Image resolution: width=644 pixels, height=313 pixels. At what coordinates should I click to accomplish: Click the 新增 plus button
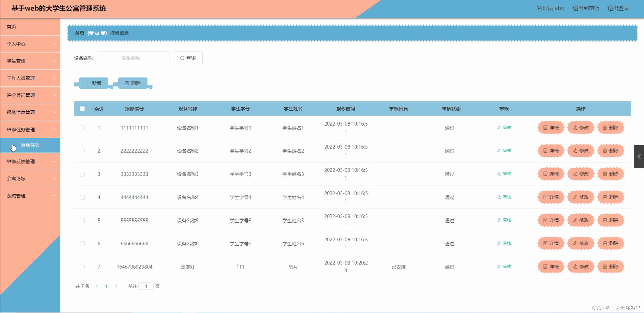94,83
